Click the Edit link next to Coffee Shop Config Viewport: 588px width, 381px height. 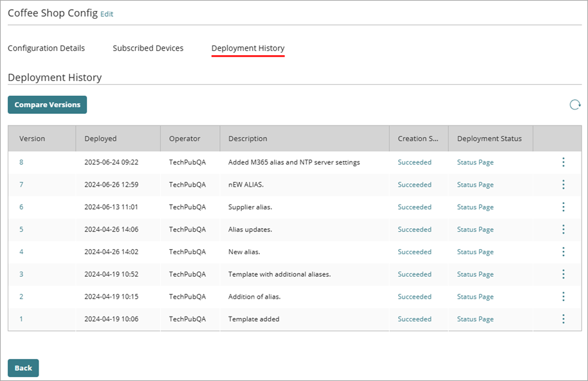[x=107, y=14]
